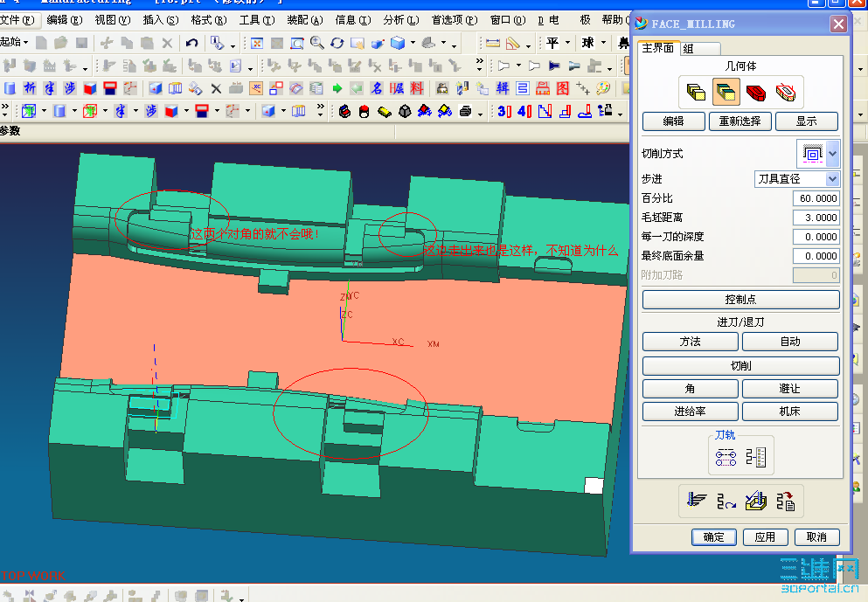Click generate tool path icon

coord(697,501)
